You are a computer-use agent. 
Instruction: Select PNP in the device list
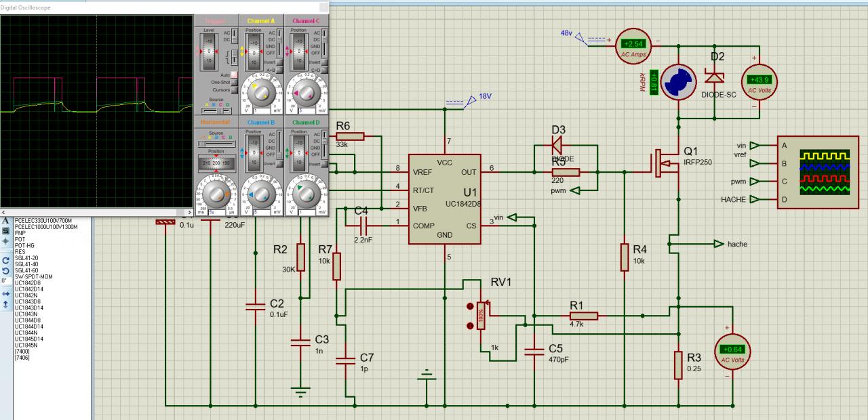click(20, 233)
